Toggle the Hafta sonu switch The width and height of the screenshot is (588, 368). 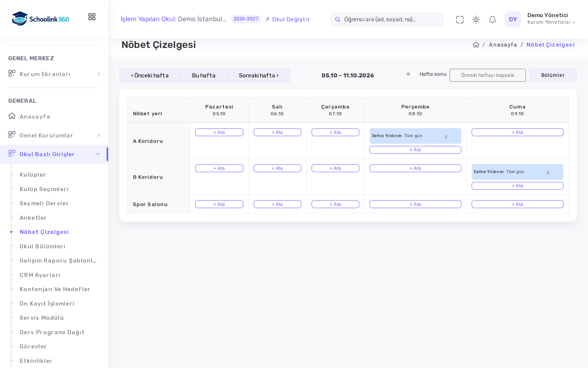[x=411, y=74]
